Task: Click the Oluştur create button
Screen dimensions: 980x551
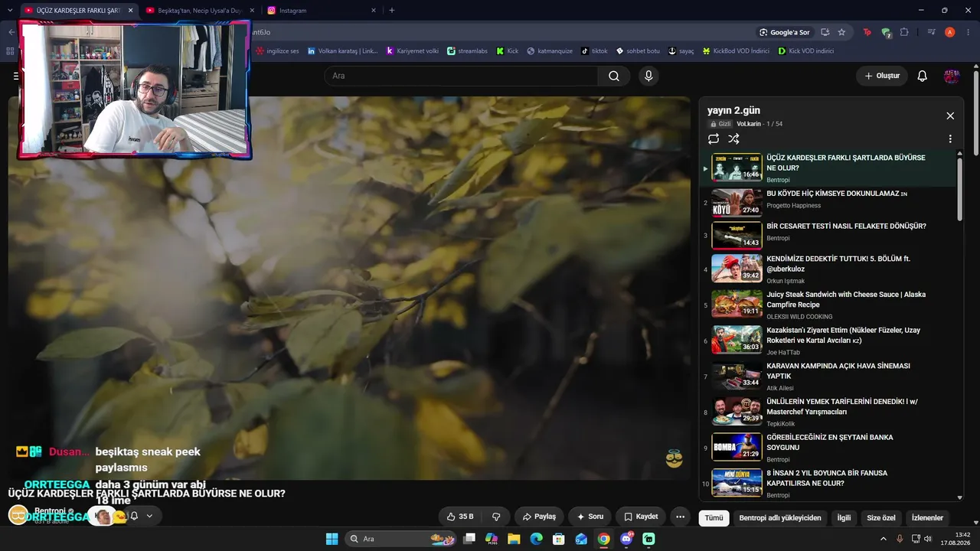Action: point(882,76)
